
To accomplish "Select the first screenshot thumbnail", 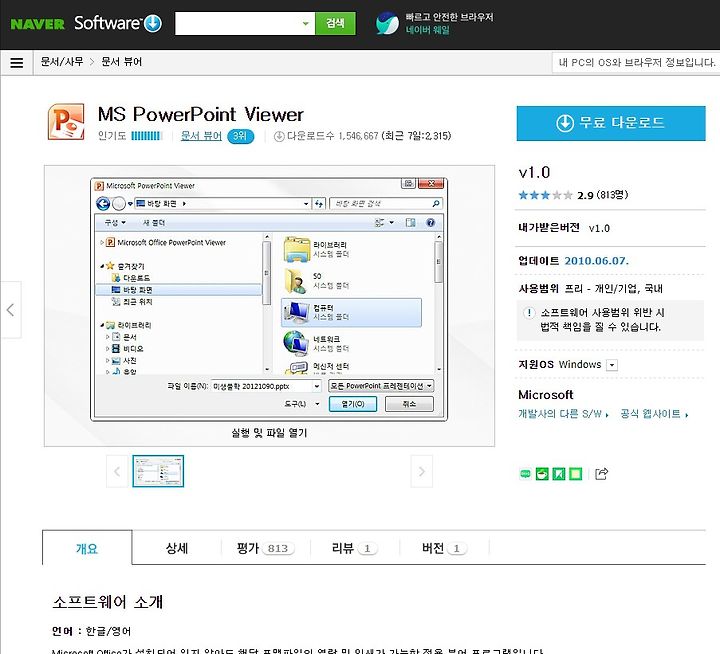I will (158, 471).
